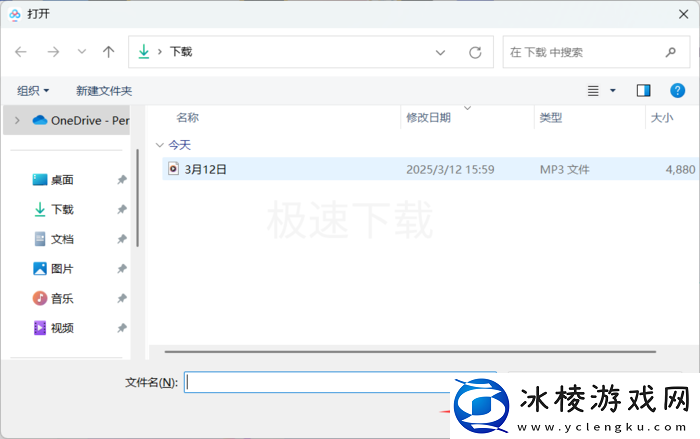Image resolution: width=700 pixels, height=439 pixels.
Task: Create a folder with 新建文件夹
Action: point(104,91)
